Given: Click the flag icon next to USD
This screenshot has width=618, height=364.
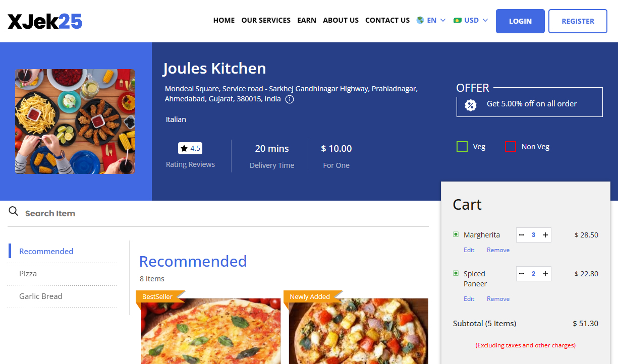Looking at the screenshot, I should point(457,20).
